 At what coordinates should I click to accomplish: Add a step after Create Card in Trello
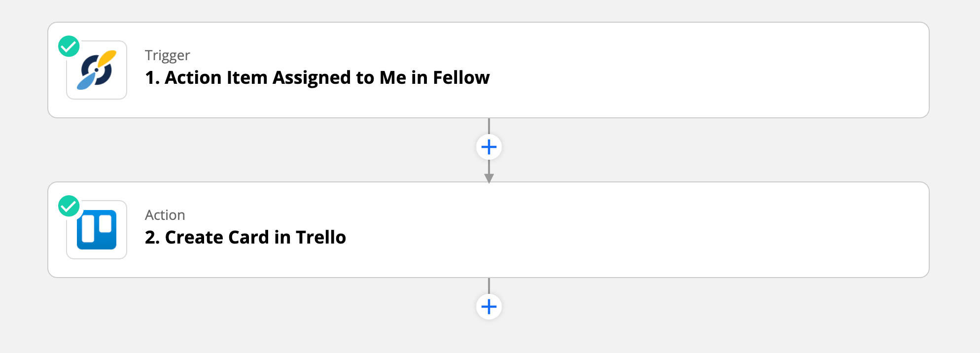tap(489, 307)
